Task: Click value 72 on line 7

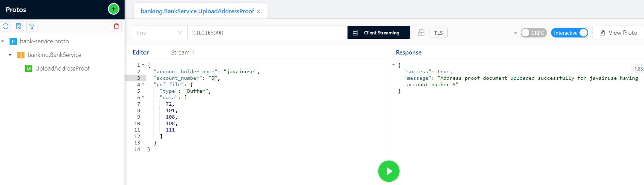Action: (x=169, y=104)
